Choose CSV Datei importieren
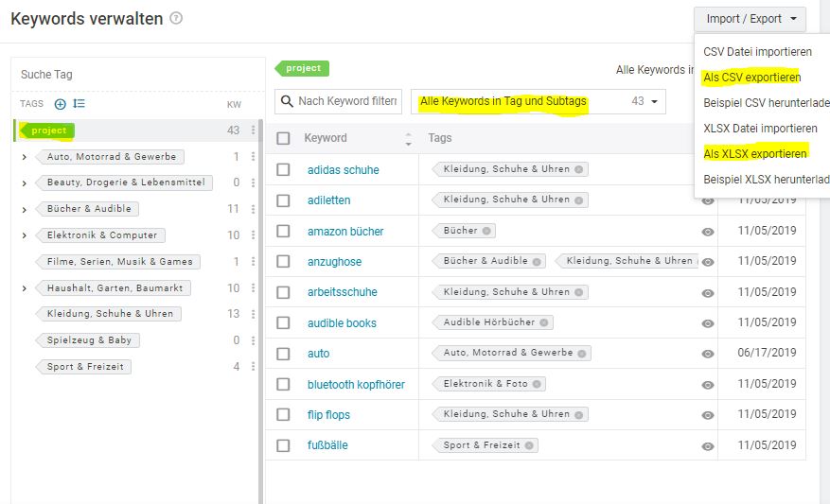The height and width of the screenshot is (504, 830). click(757, 52)
